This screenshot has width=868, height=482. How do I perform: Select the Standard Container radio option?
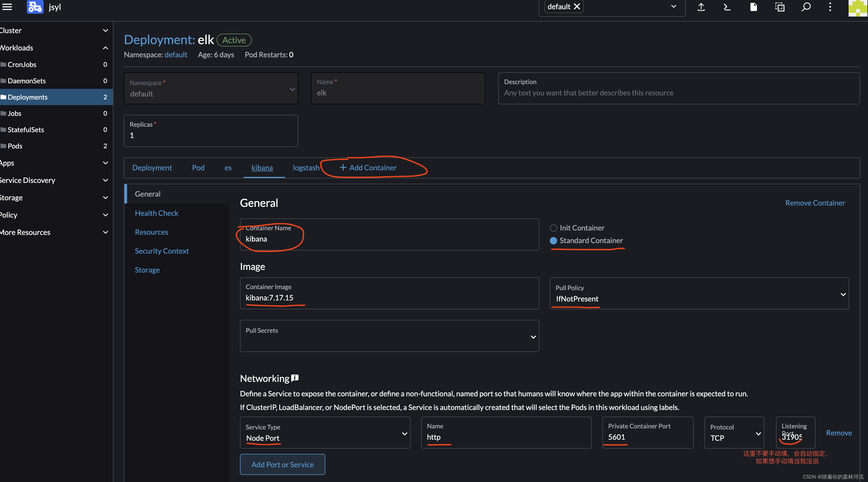pyautogui.click(x=553, y=240)
